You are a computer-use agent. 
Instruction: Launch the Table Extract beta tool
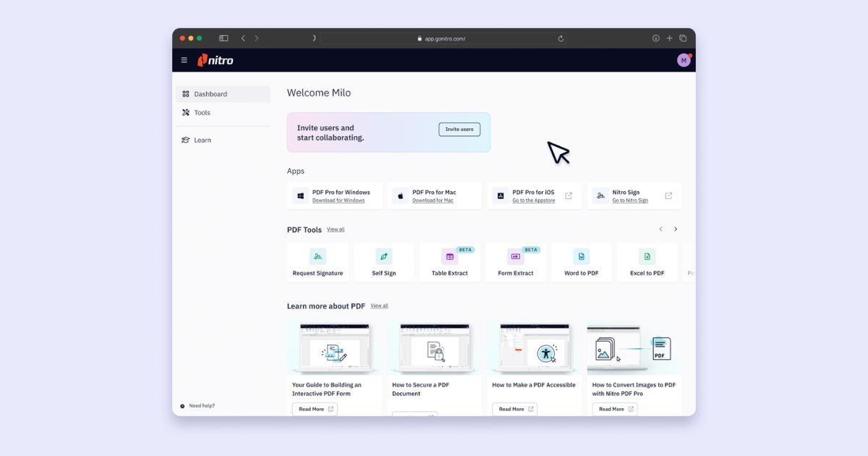tap(450, 262)
